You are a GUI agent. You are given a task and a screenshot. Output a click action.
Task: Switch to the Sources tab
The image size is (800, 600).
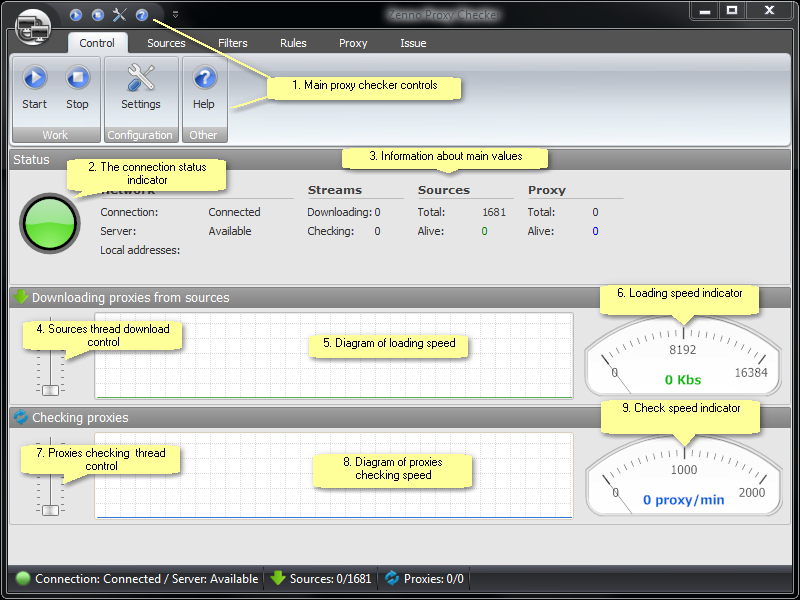(166, 43)
